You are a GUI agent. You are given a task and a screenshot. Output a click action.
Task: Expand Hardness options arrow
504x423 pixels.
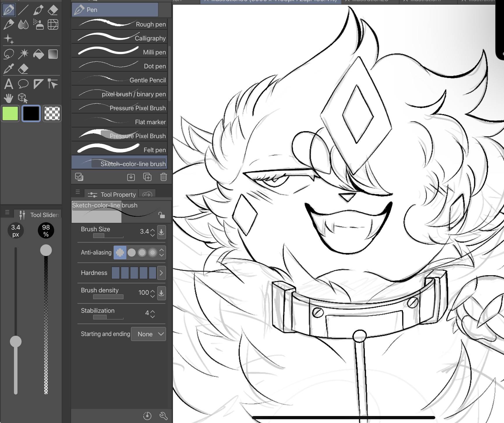tap(162, 273)
